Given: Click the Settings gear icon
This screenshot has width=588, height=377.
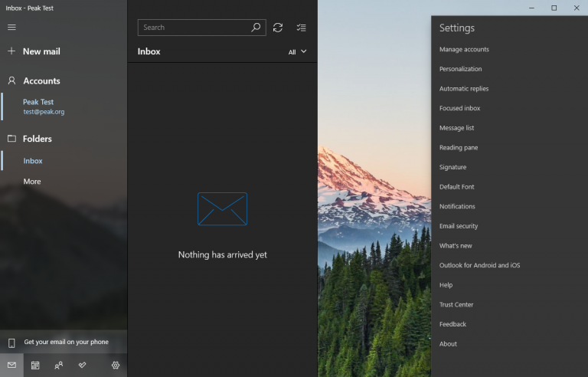Looking at the screenshot, I should coord(116,366).
